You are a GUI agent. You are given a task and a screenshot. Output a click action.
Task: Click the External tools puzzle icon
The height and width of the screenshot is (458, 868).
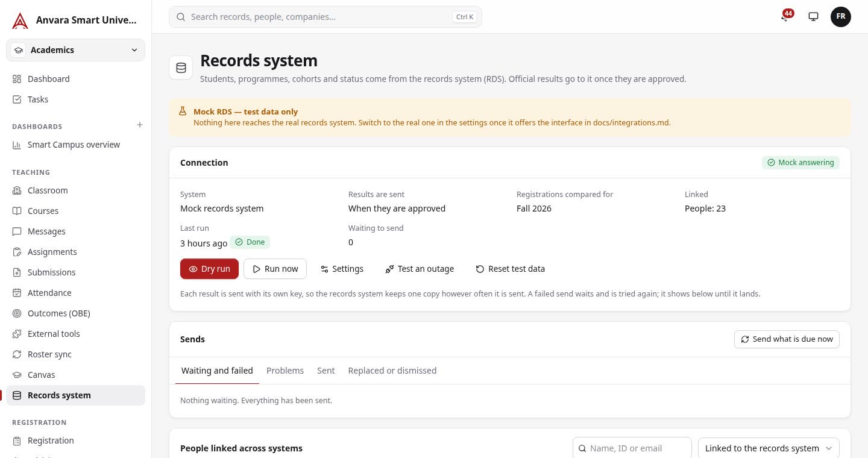coord(17,334)
